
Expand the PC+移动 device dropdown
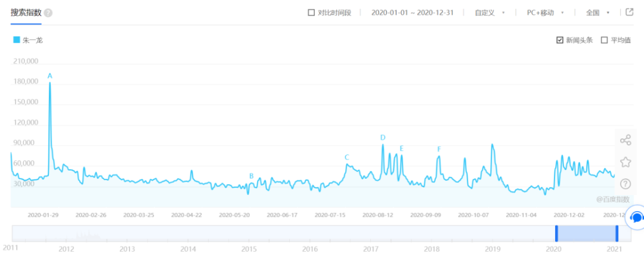pos(545,13)
